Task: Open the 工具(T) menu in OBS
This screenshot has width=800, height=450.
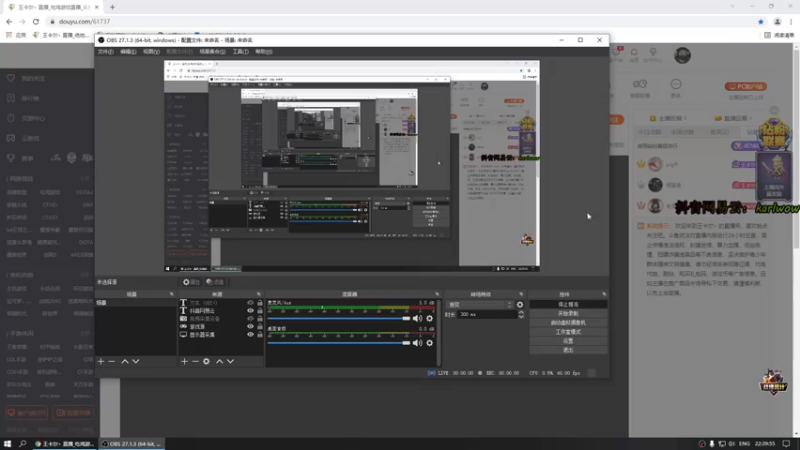Action: (x=240, y=52)
